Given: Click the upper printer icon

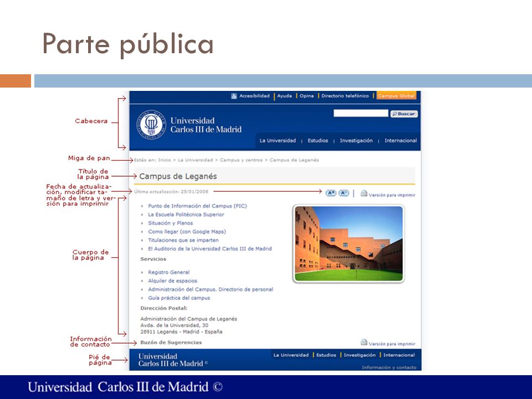Looking at the screenshot, I should pos(364,193).
